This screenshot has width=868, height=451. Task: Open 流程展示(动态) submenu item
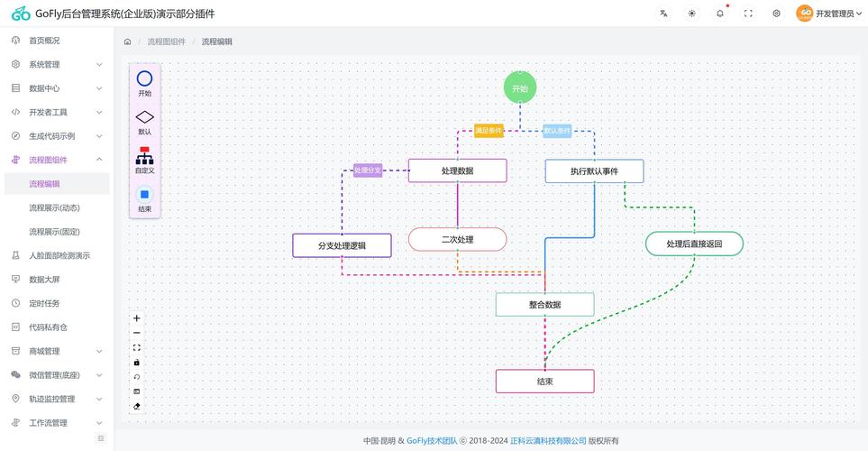pyautogui.click(x=57, y=207)
